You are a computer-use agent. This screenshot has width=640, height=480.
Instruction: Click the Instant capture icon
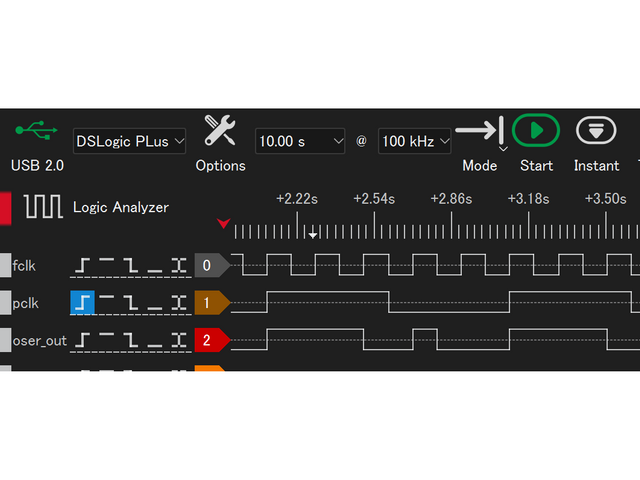[596, 131]
